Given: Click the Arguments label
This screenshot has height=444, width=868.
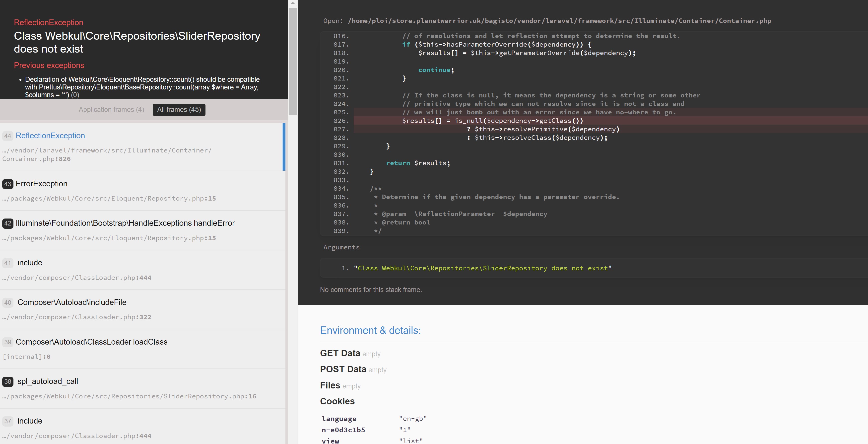Looking at the screenshot, I should point(341,247).
